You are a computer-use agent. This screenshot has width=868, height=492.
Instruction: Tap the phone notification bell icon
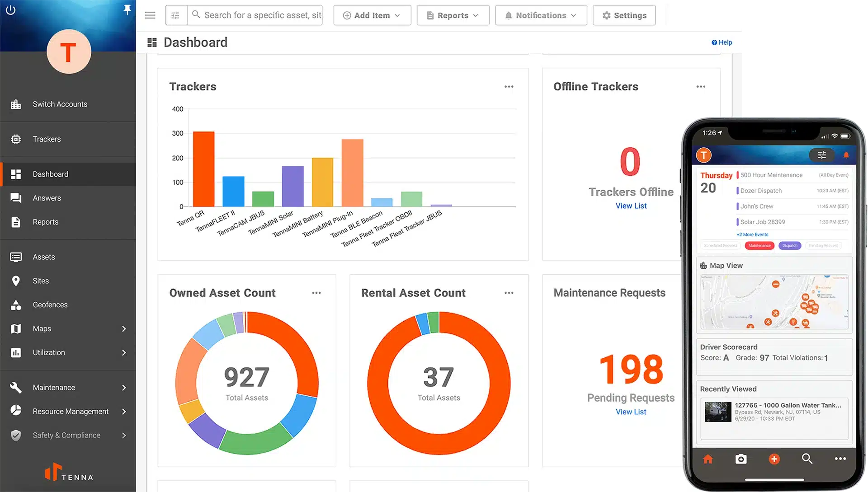pos(846,155)
